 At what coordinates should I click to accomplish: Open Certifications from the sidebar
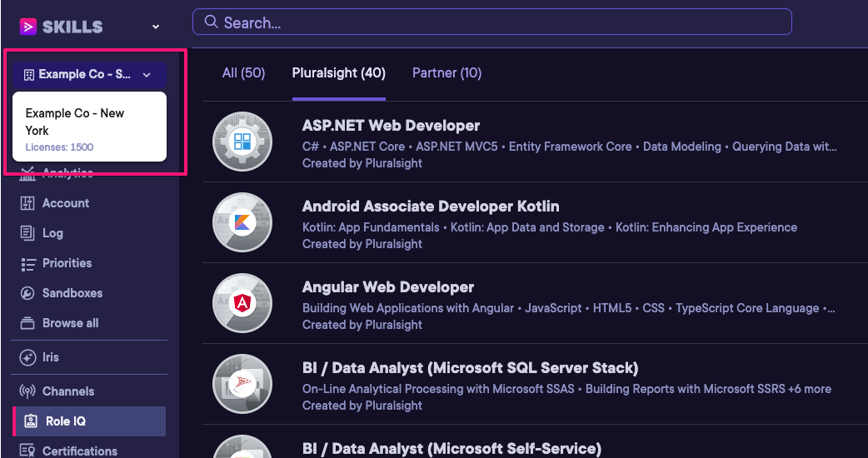80,451
